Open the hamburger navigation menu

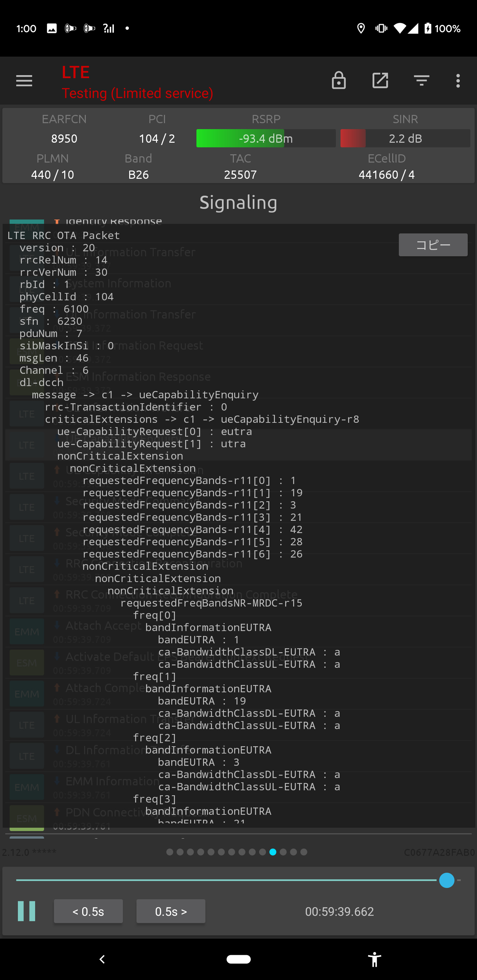click(x=24, y=81)
